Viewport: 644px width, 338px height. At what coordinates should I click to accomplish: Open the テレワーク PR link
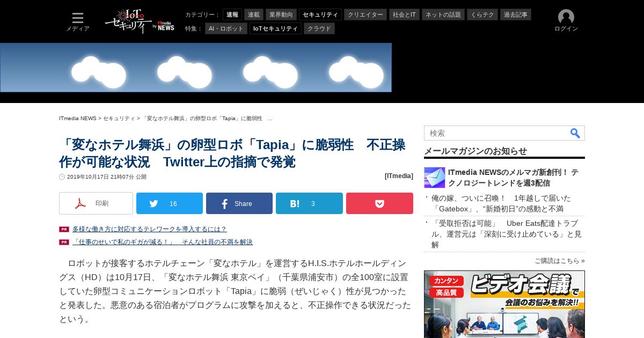(x=150, y=229)
